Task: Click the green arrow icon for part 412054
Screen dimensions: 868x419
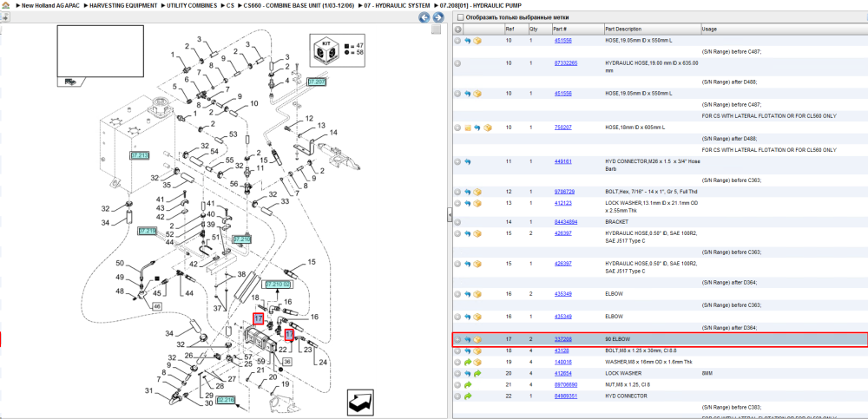Action: pos(477,374)
